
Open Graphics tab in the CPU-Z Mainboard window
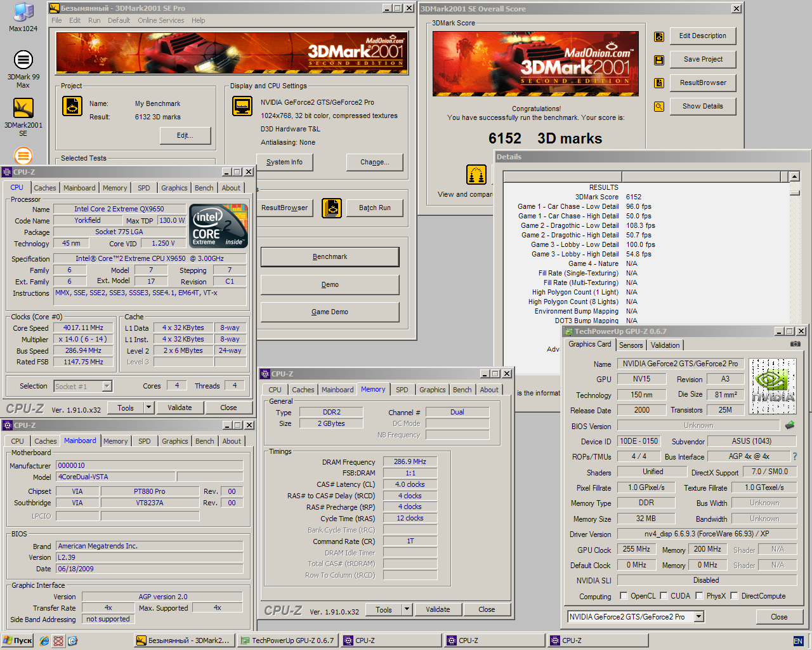pyautogui.click(x=175, y=441)
